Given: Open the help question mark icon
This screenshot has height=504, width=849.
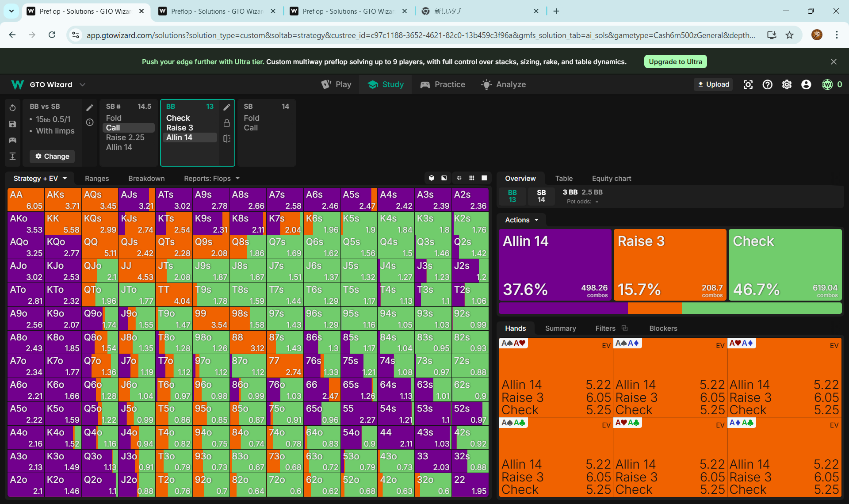Looking at the screenshot, I should pyautogui.click(x=767, y=84).
